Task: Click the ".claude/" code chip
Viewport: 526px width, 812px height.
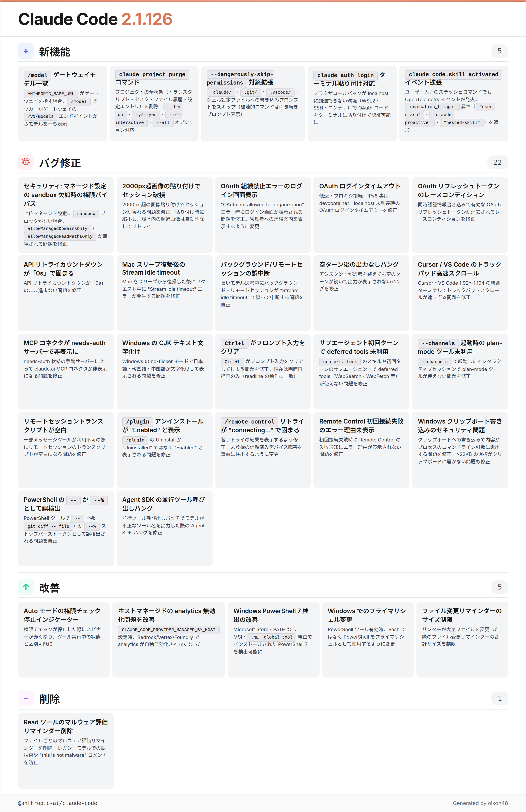Action: click(221, 92)
